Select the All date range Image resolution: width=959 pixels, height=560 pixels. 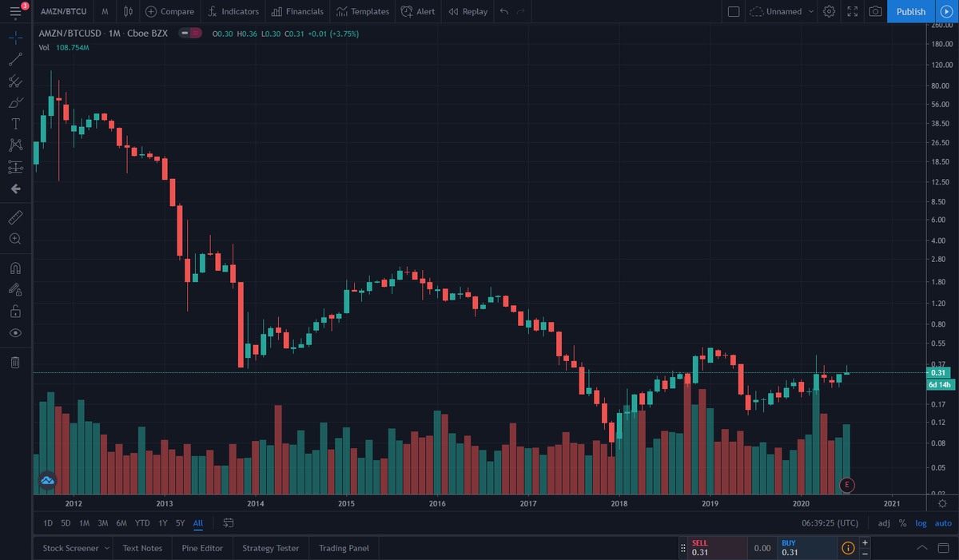coord(197,523)
